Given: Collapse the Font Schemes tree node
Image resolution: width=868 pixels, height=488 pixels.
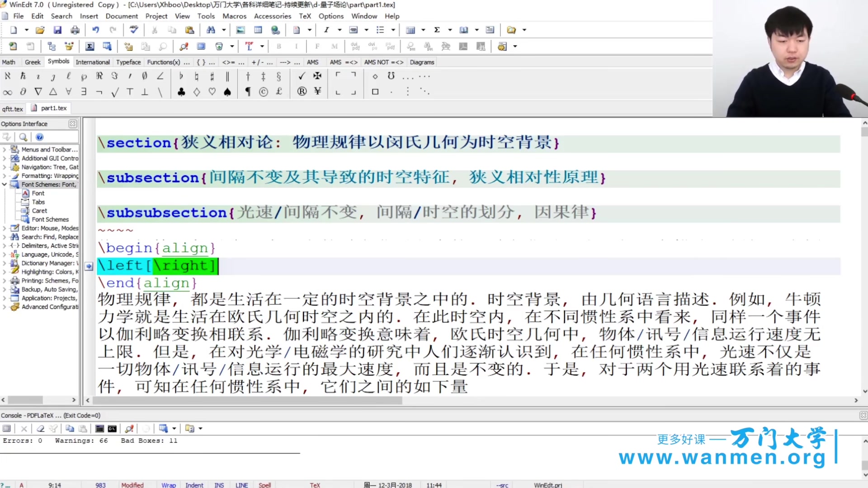Looking at the screenshot, I should [5, 184].
